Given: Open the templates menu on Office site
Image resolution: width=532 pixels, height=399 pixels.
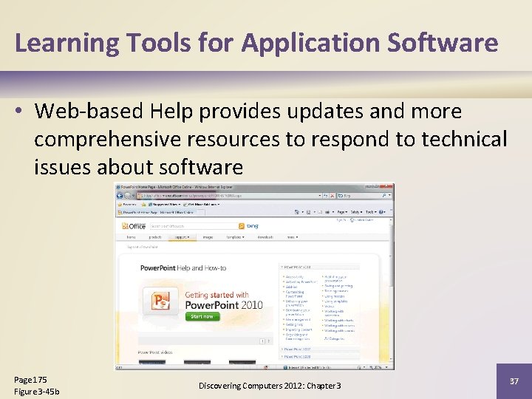Looking at the screenshot, I should 236,237.
